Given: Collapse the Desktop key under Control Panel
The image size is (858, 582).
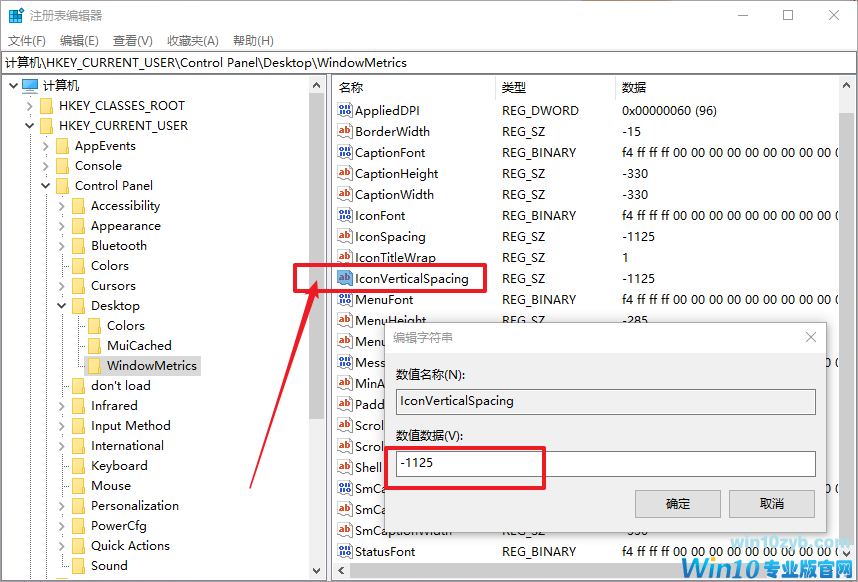Looking at the screenshot, I should pos(61,306).
